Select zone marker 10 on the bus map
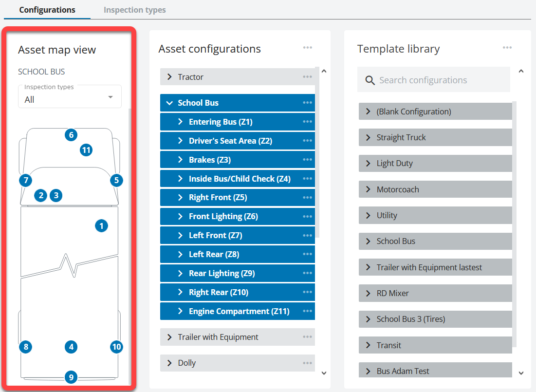This screenshot has width=536, height=392. 116,347
